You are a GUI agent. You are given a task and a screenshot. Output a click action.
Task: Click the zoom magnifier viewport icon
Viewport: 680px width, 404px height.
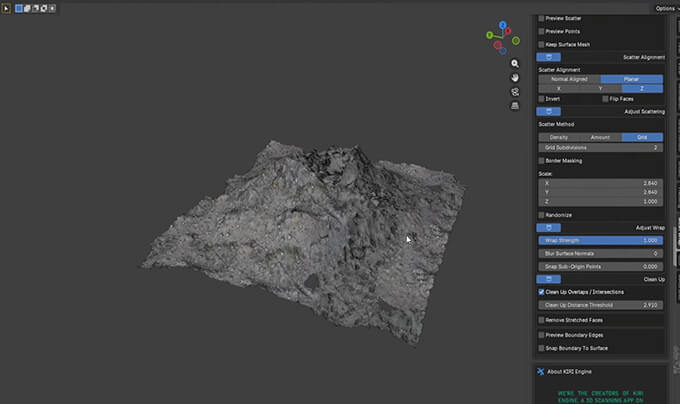coord(515,63)
